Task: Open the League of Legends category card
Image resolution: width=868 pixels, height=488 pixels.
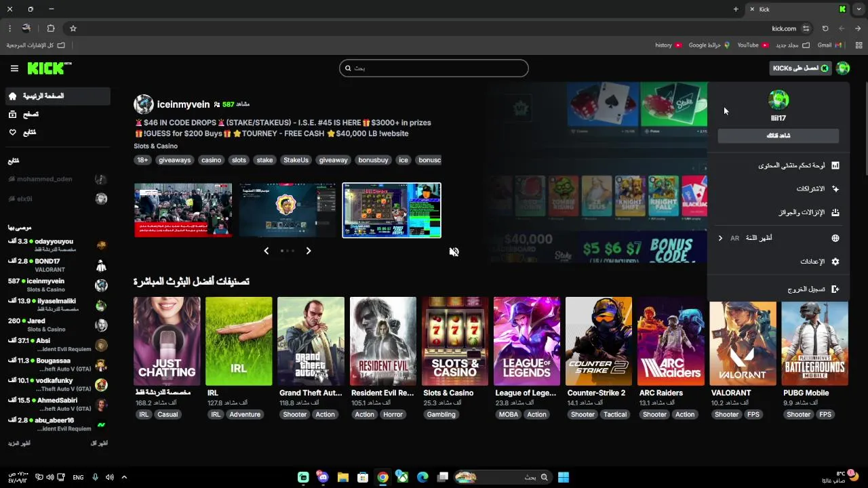Action: coord(527,341)
